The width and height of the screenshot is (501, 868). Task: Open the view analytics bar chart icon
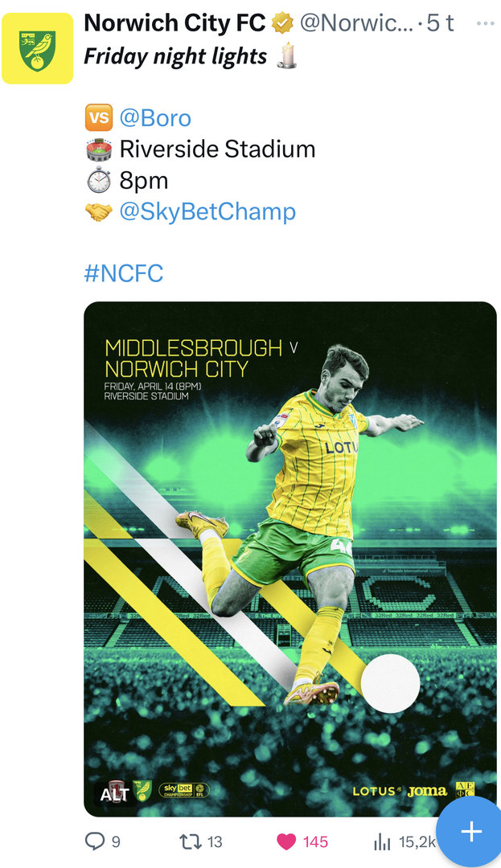coord(382,841)
